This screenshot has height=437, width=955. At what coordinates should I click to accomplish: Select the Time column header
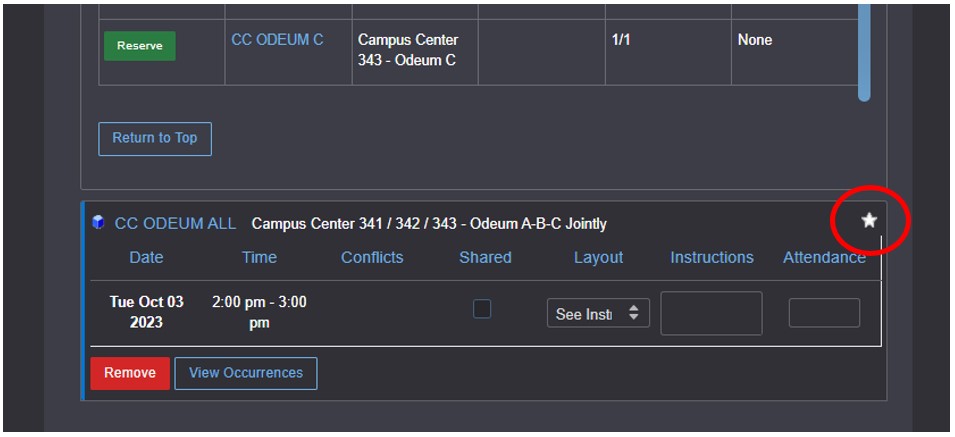point(259,257)
